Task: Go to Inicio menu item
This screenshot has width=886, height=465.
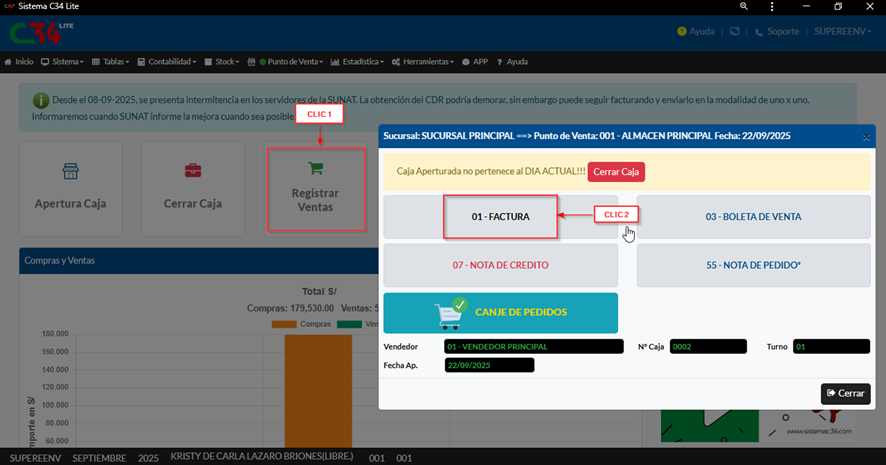Action: (x=19, y=62)
